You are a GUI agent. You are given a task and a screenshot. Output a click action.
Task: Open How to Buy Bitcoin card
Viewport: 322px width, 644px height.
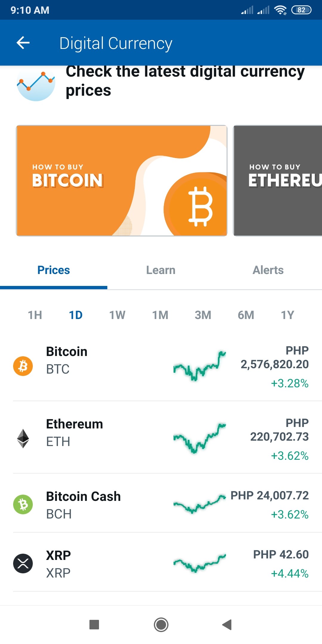pyautogui.click(x=122, y=181)
